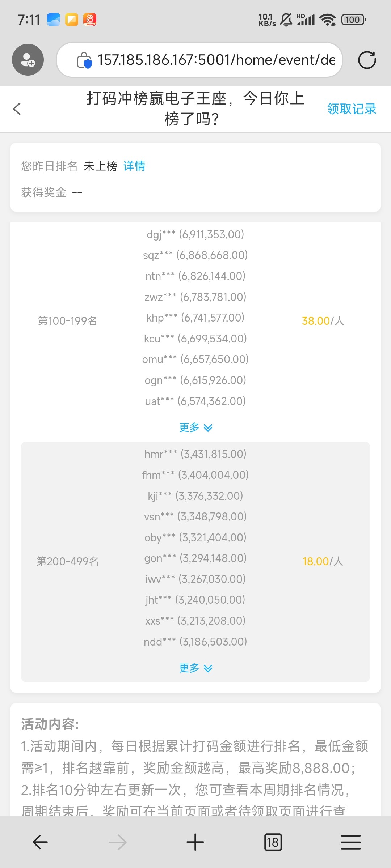
Task: Open the tab switcher showing 18 tabs
Action: pyautogui.click(x=273, y=842)
